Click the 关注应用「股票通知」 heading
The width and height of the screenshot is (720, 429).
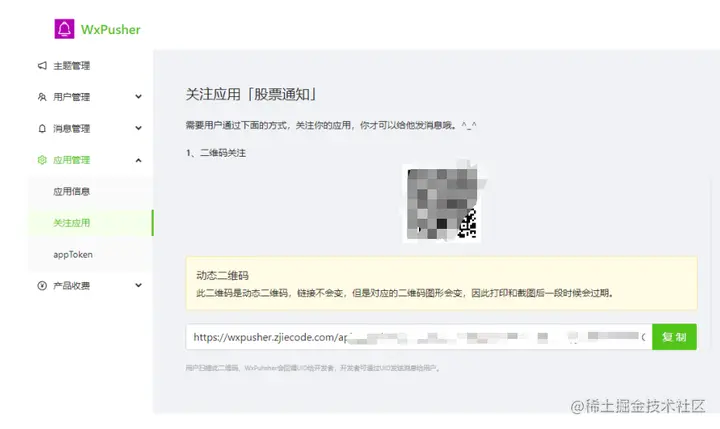[x=251, y=94]
